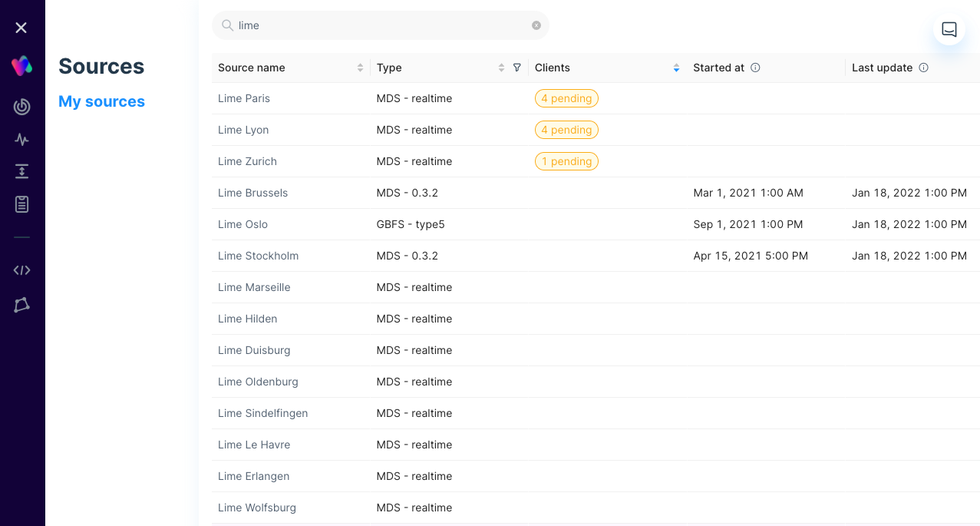The image size is (980, 526).
Task: Open the polygon zones icon in sidebar
Action: tap(21, 305)
